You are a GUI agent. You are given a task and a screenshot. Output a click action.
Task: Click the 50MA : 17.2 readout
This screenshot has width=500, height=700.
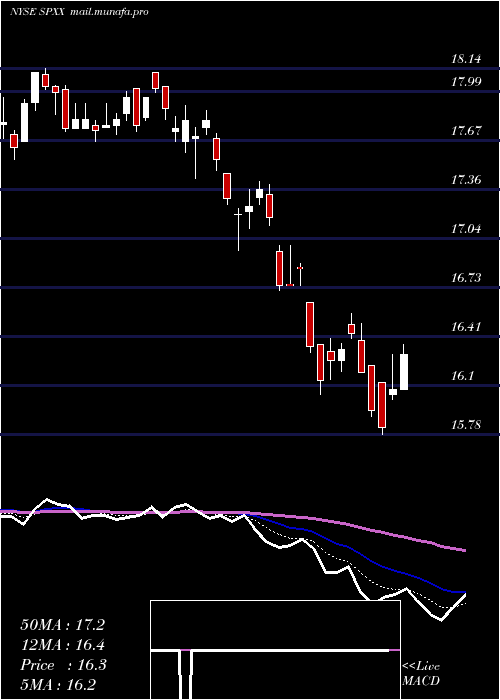coord(62,625)
